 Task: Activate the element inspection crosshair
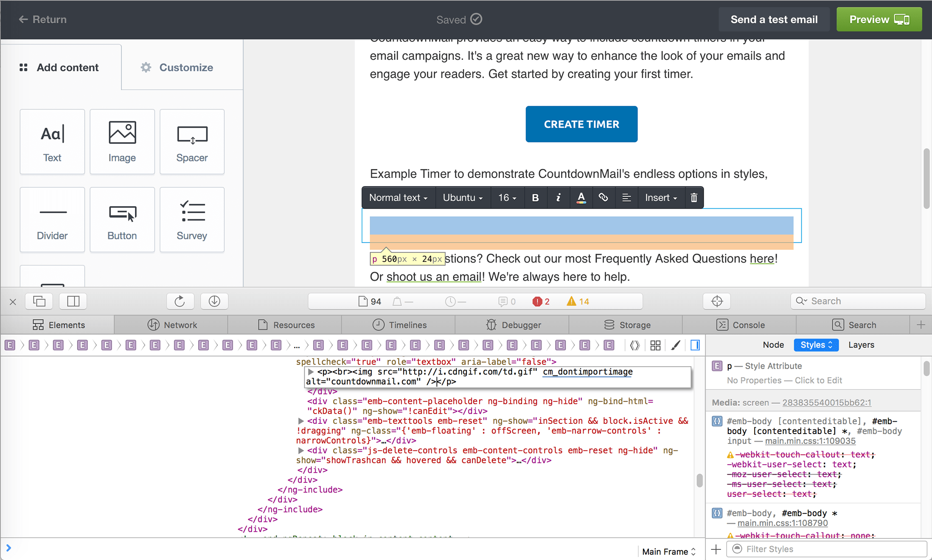pos(716,301)
